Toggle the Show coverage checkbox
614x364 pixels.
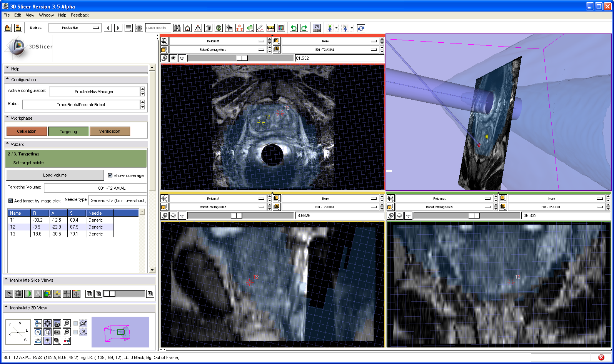[110, 175]
